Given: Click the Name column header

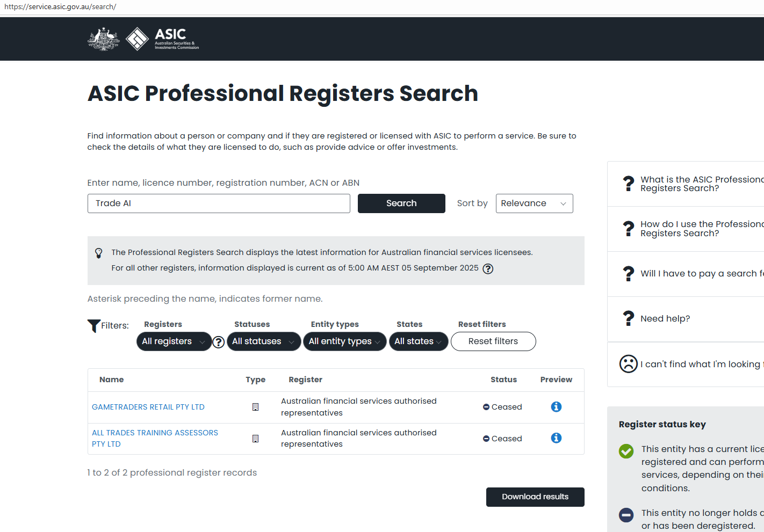Looking at the screenshot, I should 112,380.
